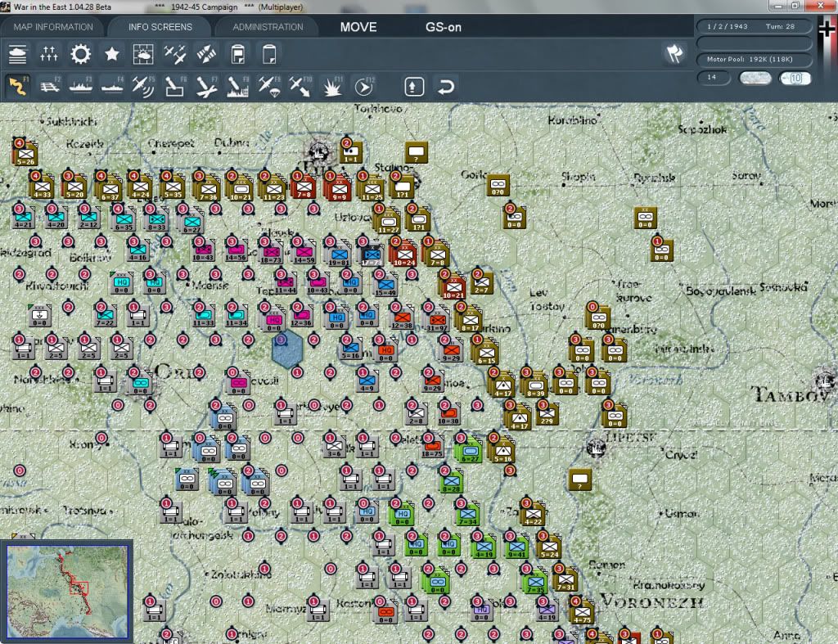The width and height of the screenshot is (838, 644).
Task: Select the blue unit labeled 9=41
Action: tap(517, 547)
